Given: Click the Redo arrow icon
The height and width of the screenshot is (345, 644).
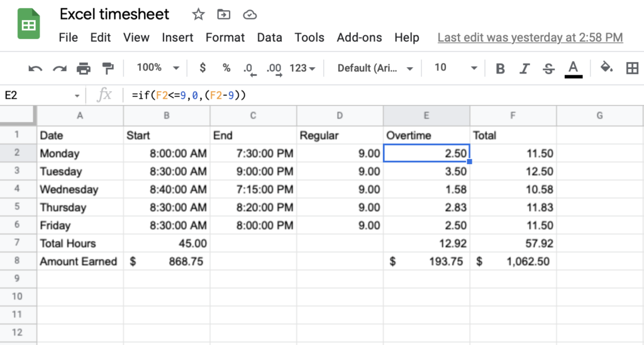Looking at the screenshot, I should click(59, 68).
